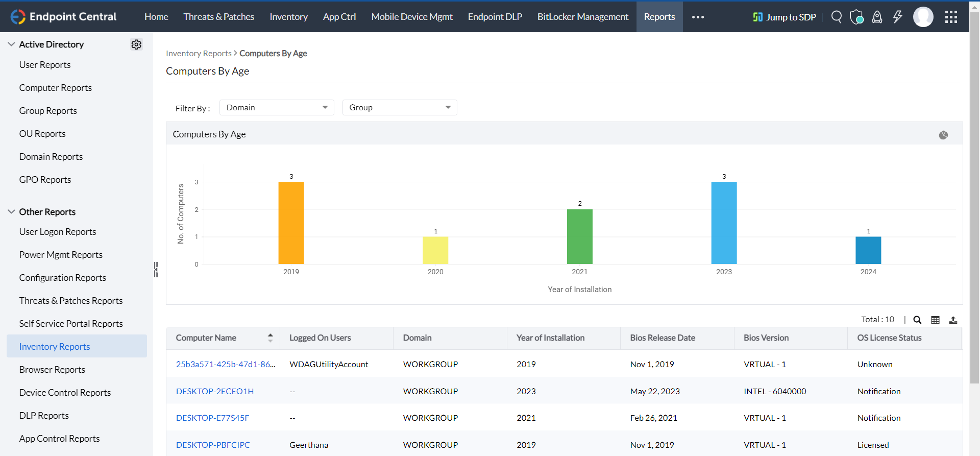Click the shield security status icon
The width and height of the screenshot is (980, 456).
856,17
